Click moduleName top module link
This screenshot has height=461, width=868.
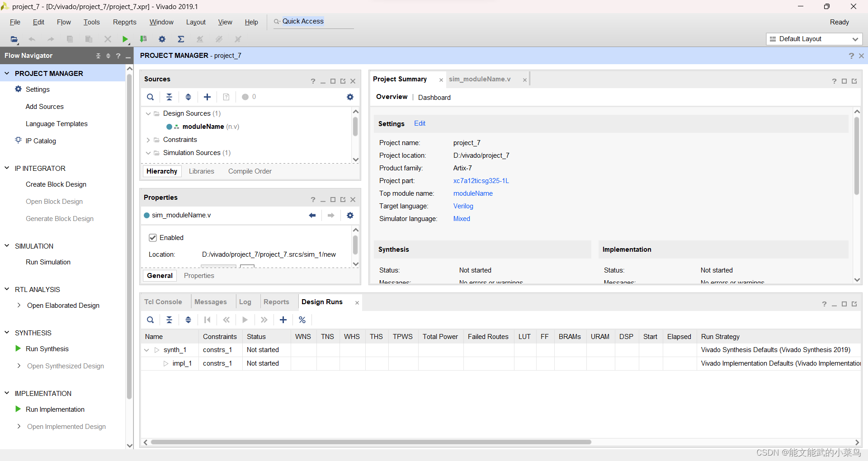473,193
